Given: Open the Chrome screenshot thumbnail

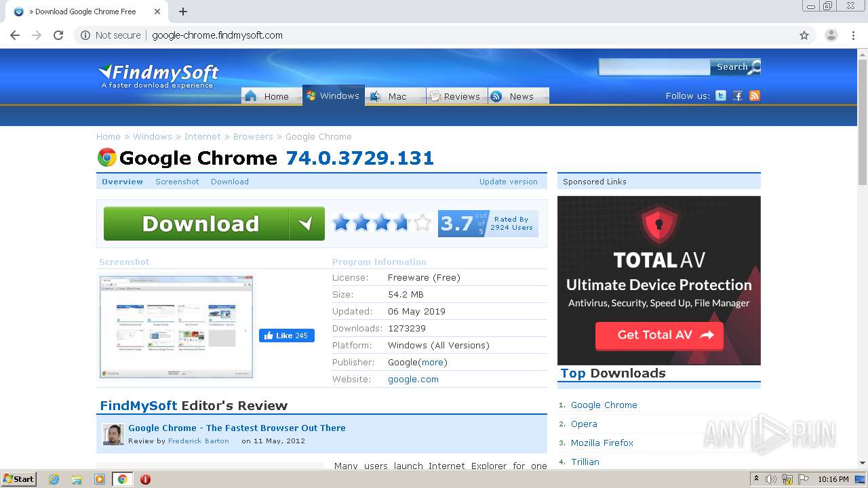Looking at the screenshot, I should 176,327.
